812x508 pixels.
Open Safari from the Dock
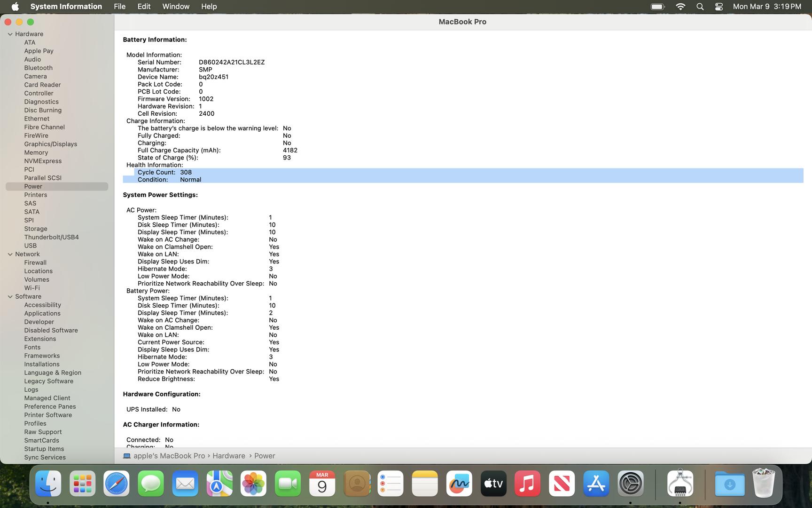[x=117, y=484]
